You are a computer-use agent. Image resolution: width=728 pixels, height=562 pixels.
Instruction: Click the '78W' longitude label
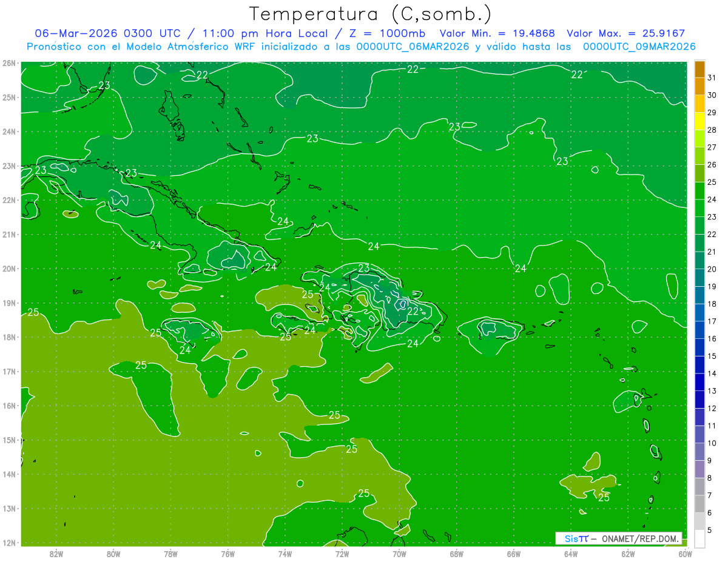click(x=170, y=554)
